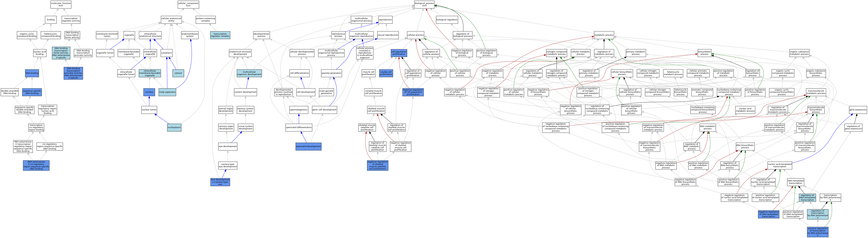Click the cellular_component Six5 root node
This screenshot has width=868, height=238.
(x=188, y=4)
